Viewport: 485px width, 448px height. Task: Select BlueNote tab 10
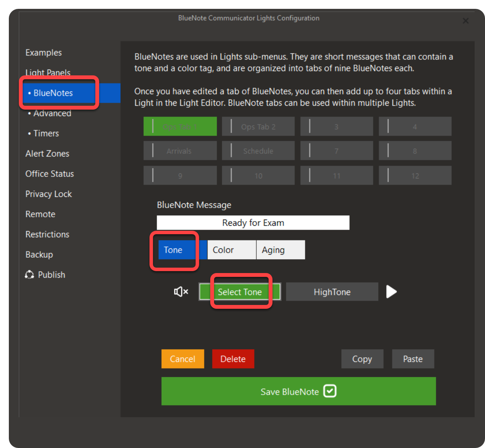click(258, 175)
